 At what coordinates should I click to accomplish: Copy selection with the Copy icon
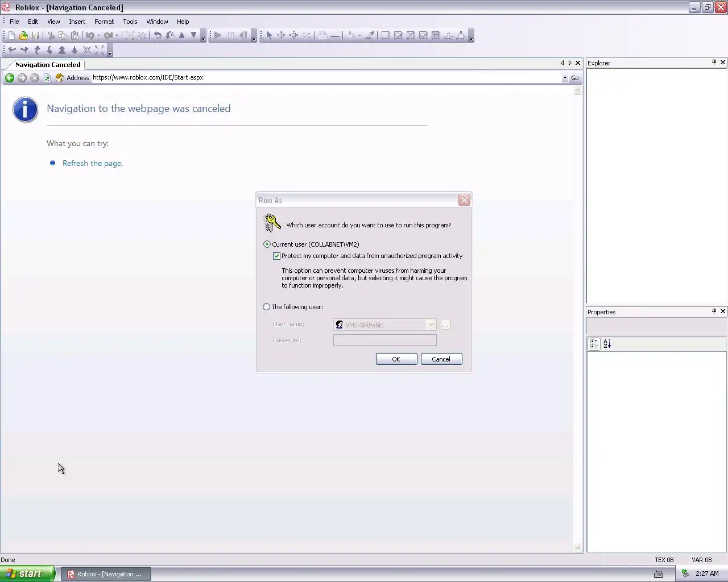63,35
